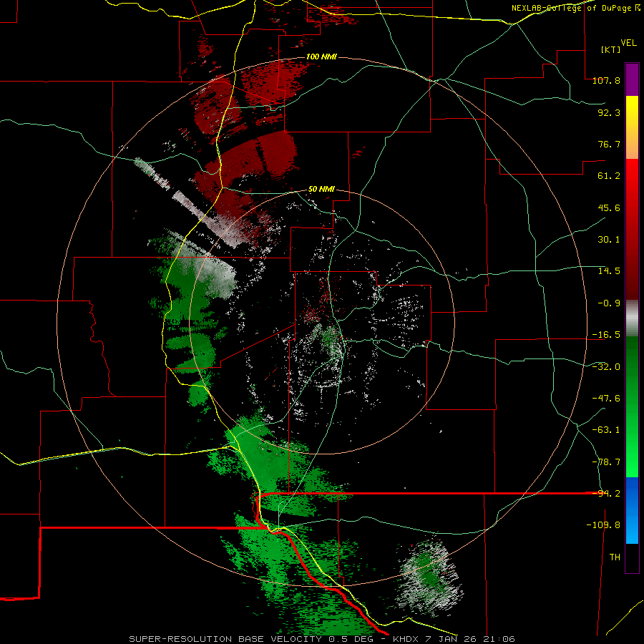This screenshot has height=644, width=644.
Task: Click the 50 NMI range ring label
Action: [x=321, y=190]
